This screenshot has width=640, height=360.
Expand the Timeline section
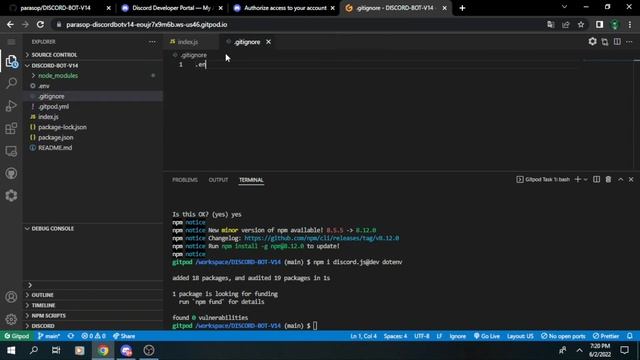pos(43,305)
